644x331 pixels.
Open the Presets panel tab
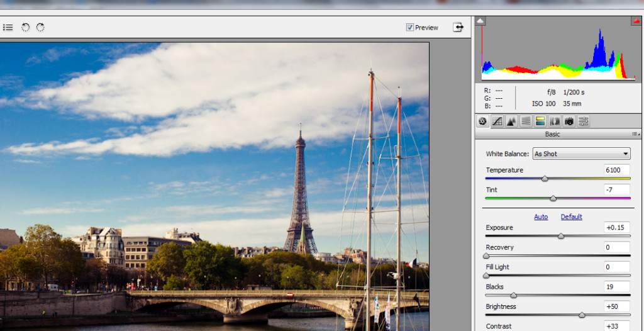pyautogui.click(x=583, y=121)
